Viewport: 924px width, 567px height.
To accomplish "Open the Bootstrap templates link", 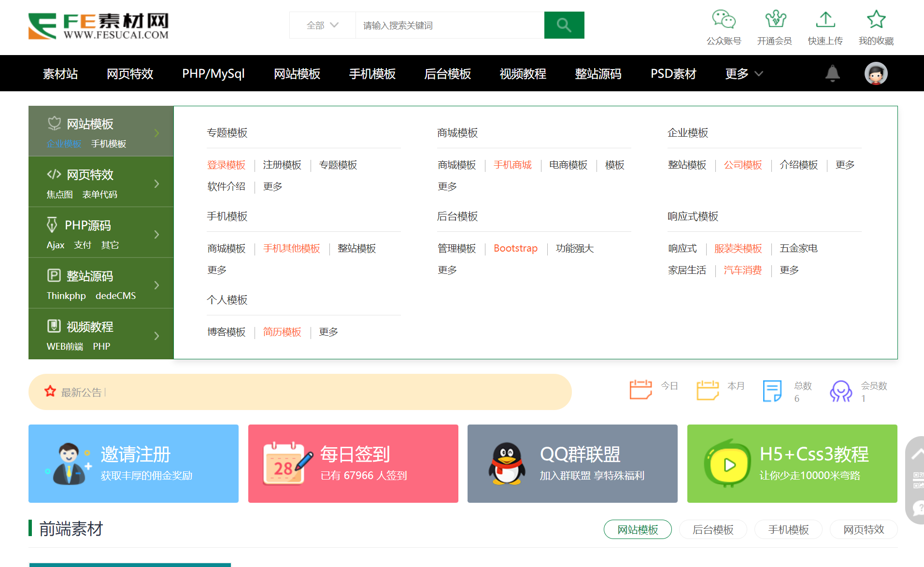I will point(515,248).
